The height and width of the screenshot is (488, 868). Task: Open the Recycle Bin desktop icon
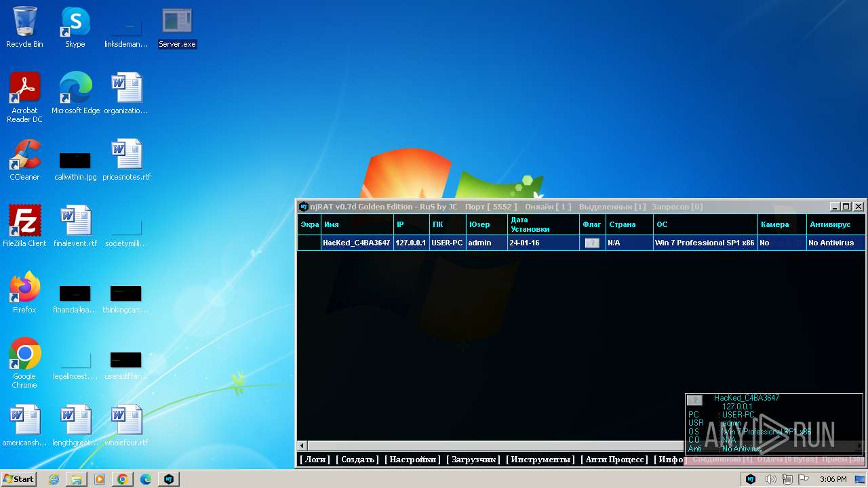tap(25, 27)
